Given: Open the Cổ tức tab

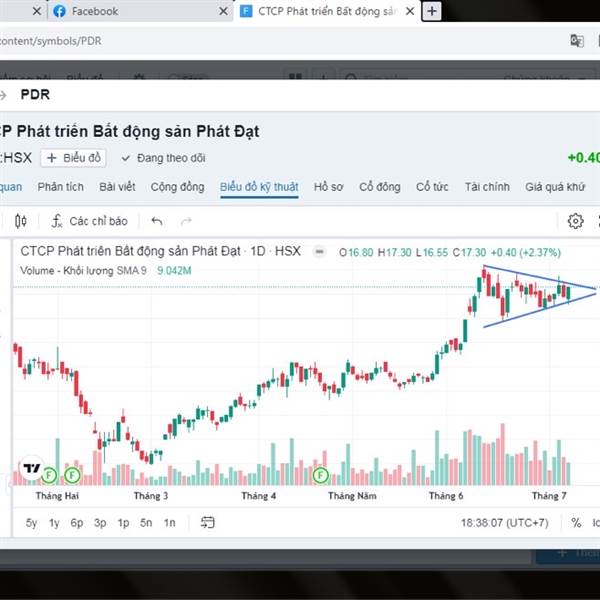Looking at the screenshot, I should pos(432,187).
